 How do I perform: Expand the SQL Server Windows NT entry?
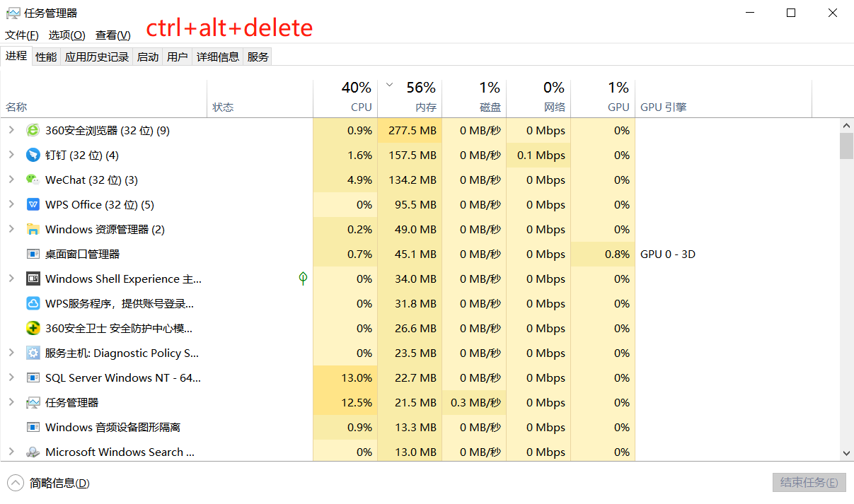[x=11, y=377]
